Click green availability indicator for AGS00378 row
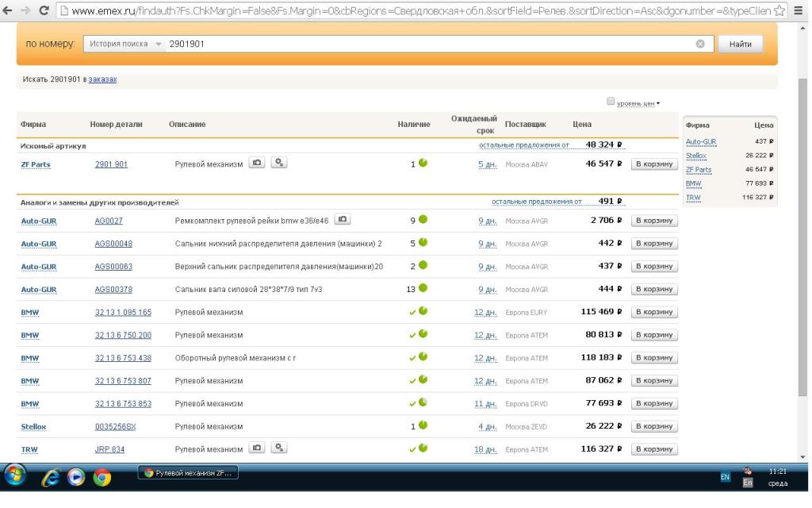Viewport: 812px width, 508px height. pyautogui.click(x=423, y=288)
